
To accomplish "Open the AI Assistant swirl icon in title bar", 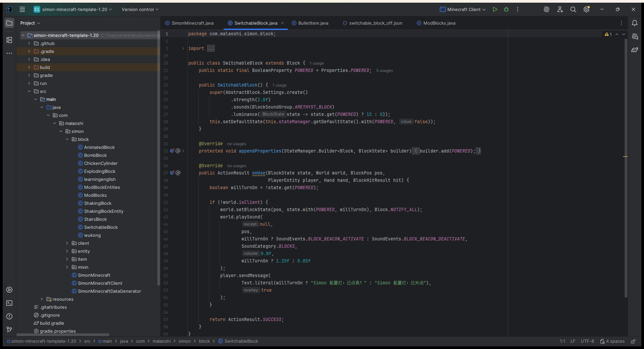I will [547, 9].
